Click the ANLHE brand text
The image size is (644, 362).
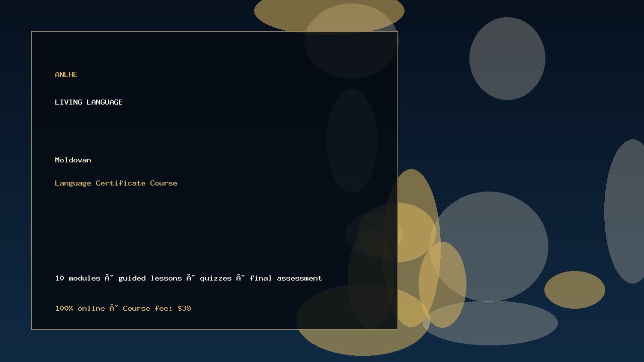tap(66, 74)
